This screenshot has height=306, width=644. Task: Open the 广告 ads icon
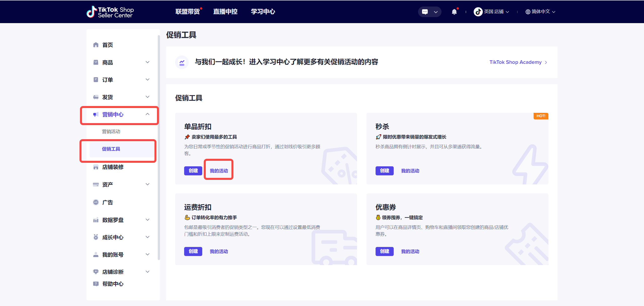coord(96,202)
